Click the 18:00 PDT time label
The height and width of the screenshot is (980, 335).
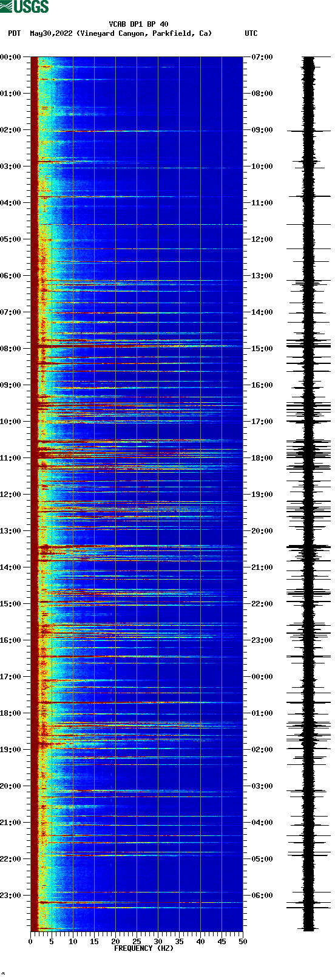10,713
